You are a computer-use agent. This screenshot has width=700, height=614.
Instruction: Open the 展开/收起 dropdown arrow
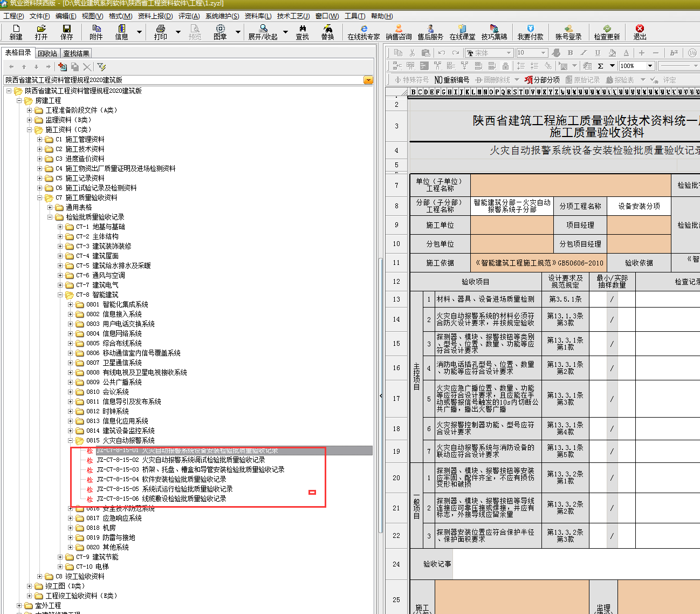click(285, 32)
